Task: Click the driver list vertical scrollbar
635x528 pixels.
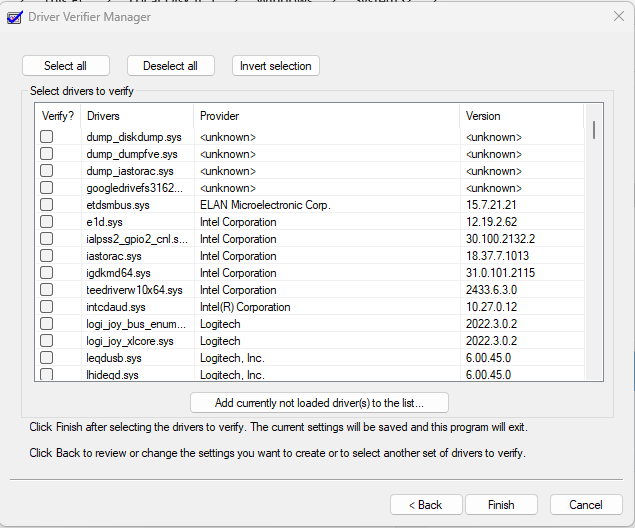Action: (594, 242)
